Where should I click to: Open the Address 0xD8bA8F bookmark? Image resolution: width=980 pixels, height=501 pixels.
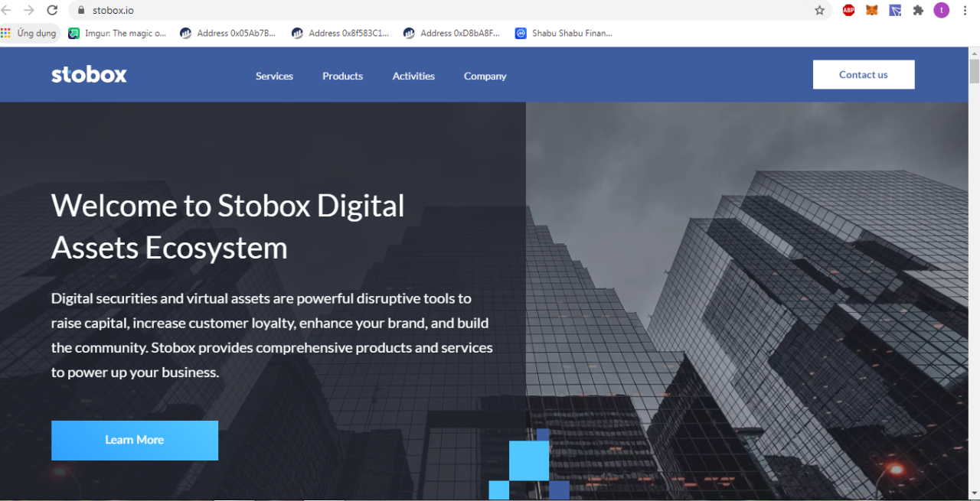[452, 33]
